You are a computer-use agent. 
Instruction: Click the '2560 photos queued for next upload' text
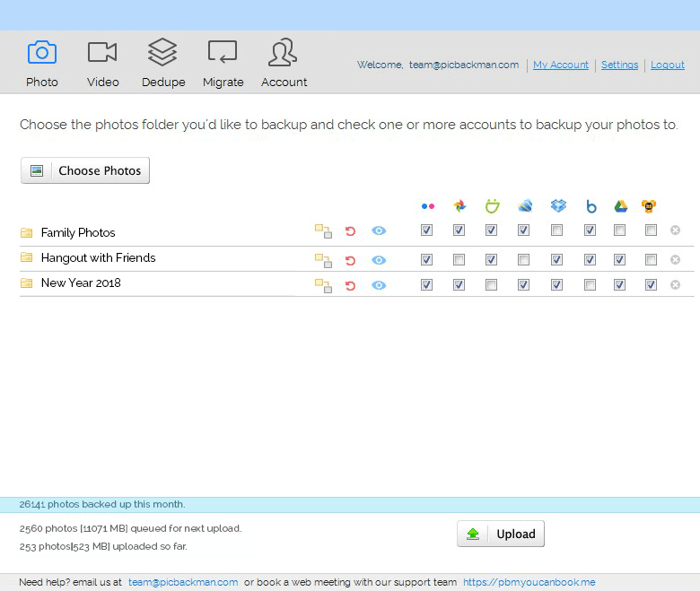click(130, 528)
